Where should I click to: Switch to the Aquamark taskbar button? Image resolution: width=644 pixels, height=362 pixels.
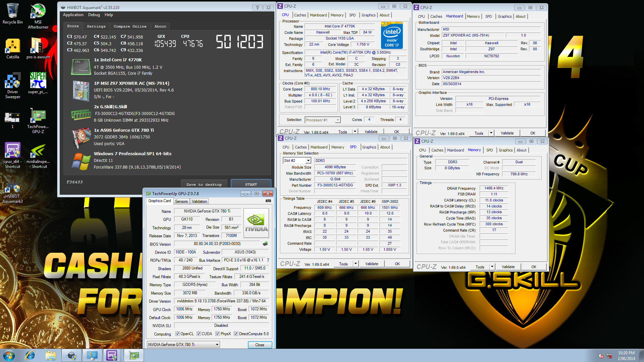point(71,355)
